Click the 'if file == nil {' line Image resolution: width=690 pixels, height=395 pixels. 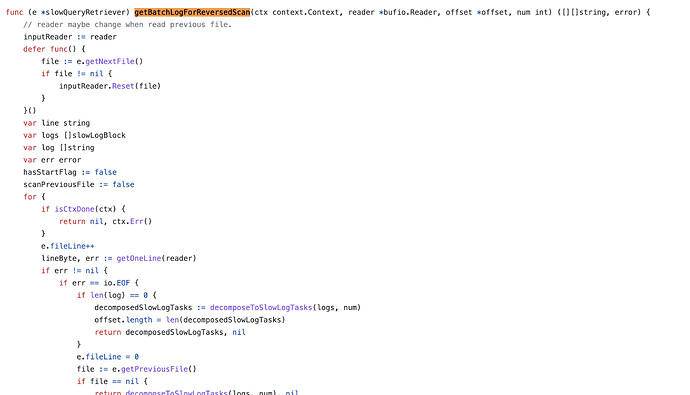point(112,382)
